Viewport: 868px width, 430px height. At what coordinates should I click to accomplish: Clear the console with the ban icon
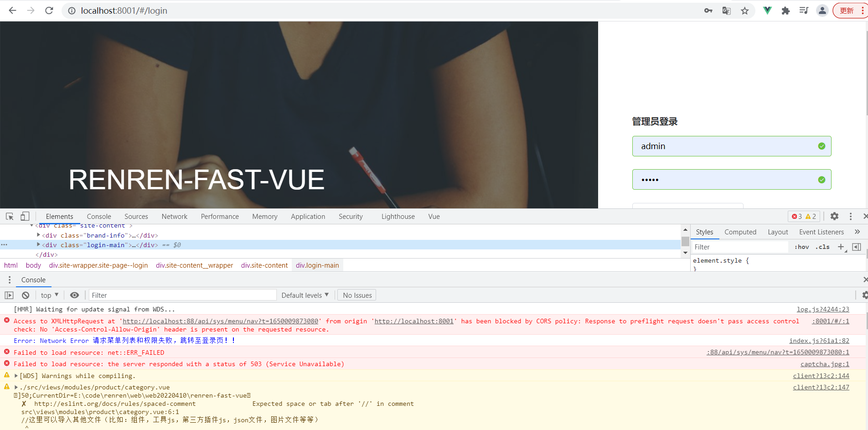coord(26,295)
